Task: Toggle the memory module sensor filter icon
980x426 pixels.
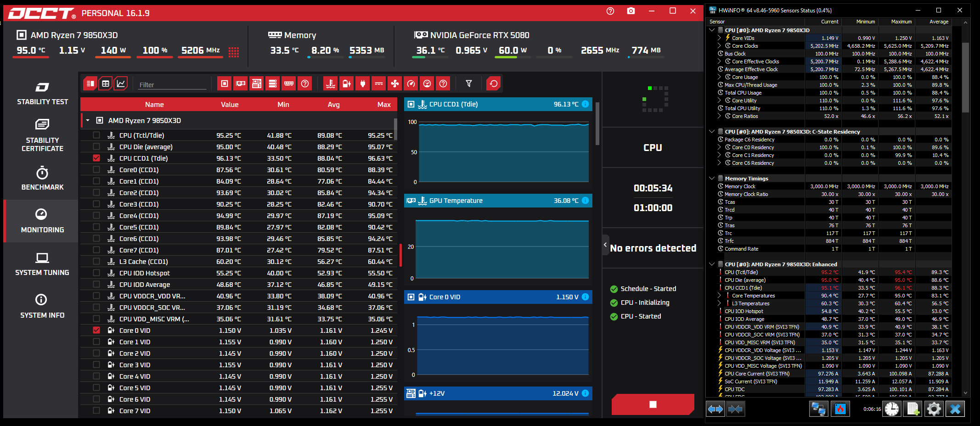Action: (x=289, y=84)
